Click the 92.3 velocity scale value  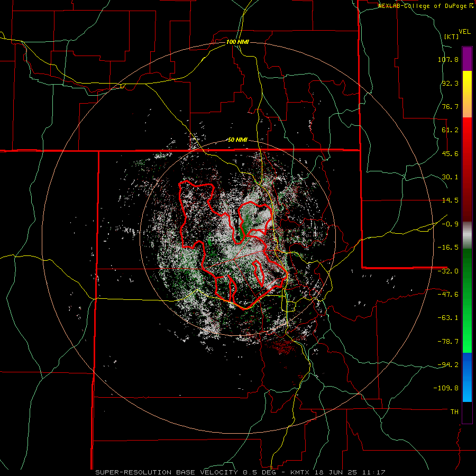coord(450,83)
